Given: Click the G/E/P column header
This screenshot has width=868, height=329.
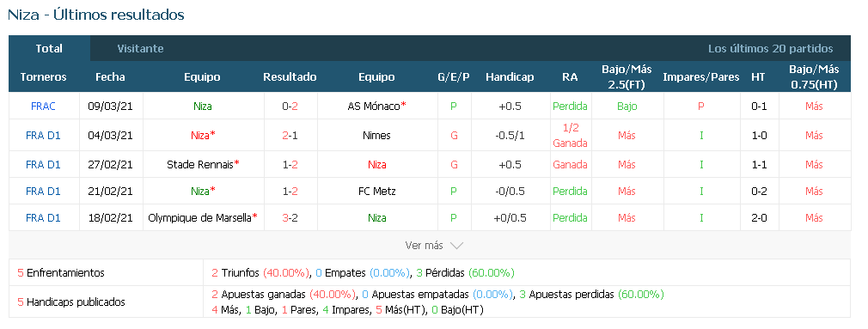Looking at the screenshot, I should pos(454,76).
